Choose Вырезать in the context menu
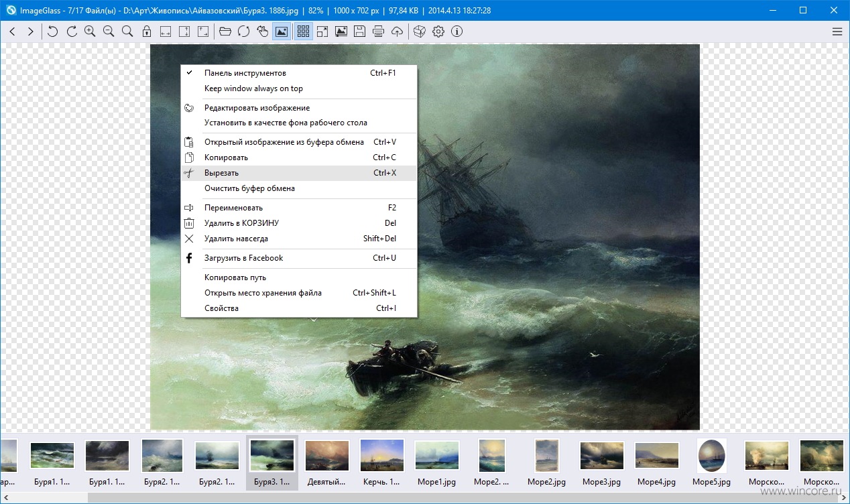The image size is (850, 504). coord(299,173)
